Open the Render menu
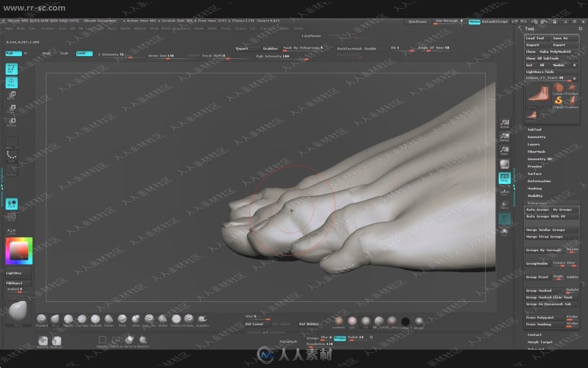Viewport: 588px width, 368px height. (x=199, y=29)
